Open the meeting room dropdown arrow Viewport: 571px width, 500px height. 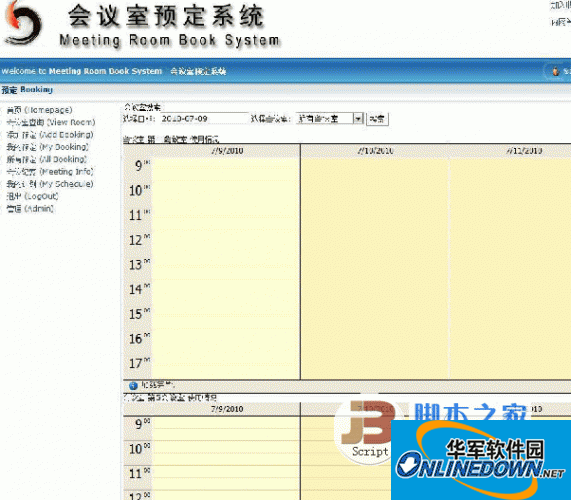(358, 119)
